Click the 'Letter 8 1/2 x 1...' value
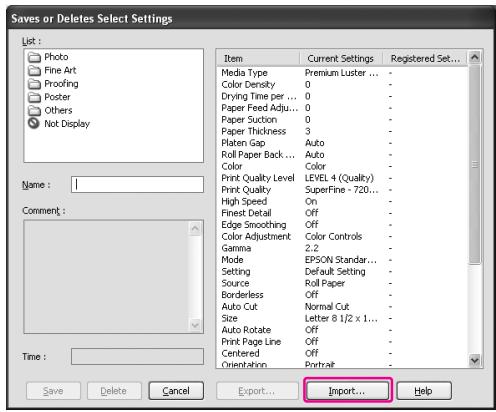 [341, 318]
